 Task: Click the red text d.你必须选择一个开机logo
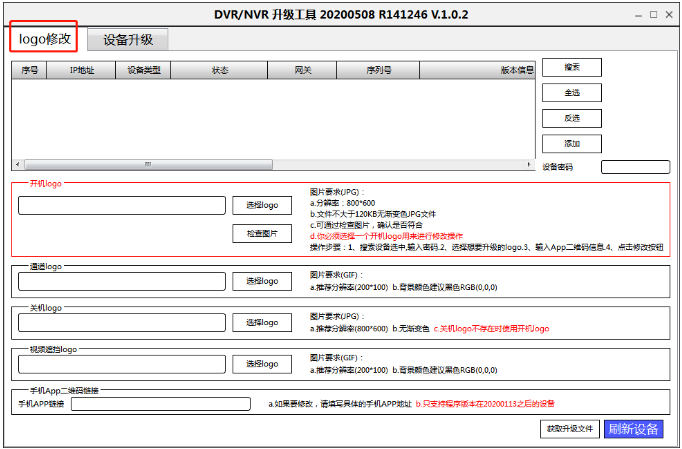point(386,236)
